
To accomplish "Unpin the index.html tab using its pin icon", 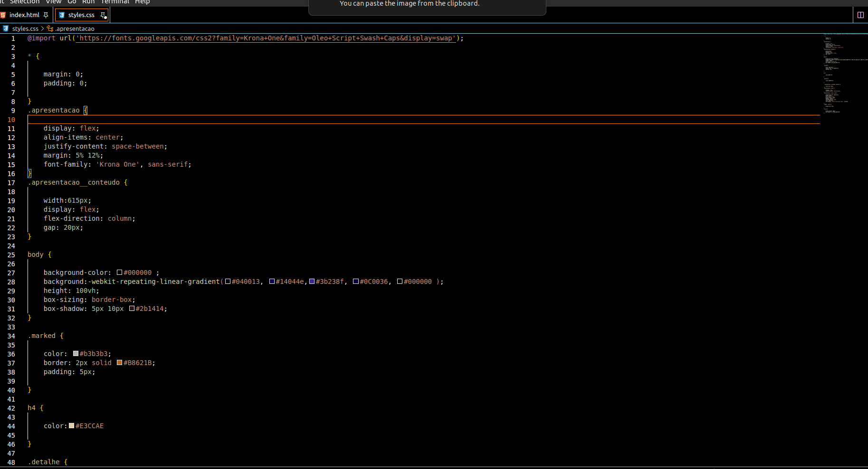I will tap(46, 15).
